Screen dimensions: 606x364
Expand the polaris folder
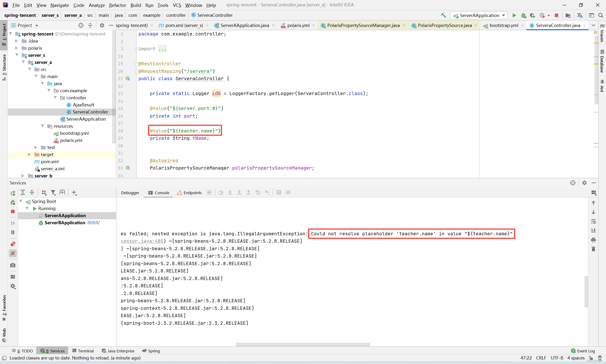(x=17, y=48)
